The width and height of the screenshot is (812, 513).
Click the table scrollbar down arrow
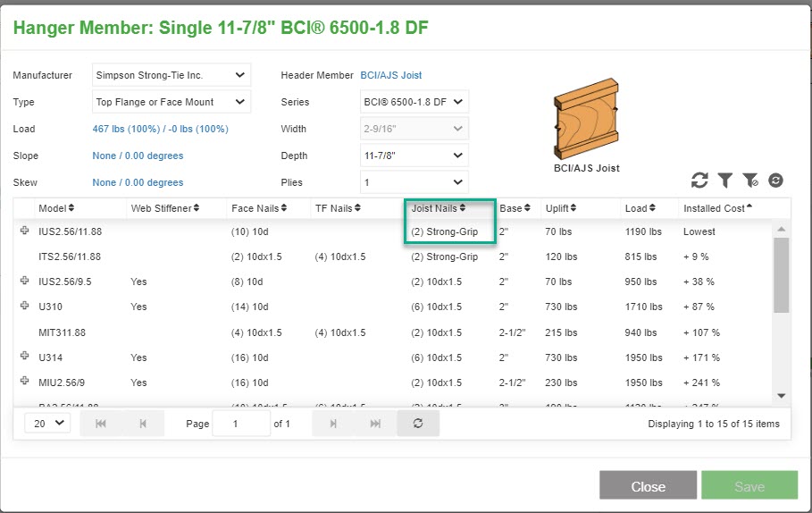[x=782, y=396]
